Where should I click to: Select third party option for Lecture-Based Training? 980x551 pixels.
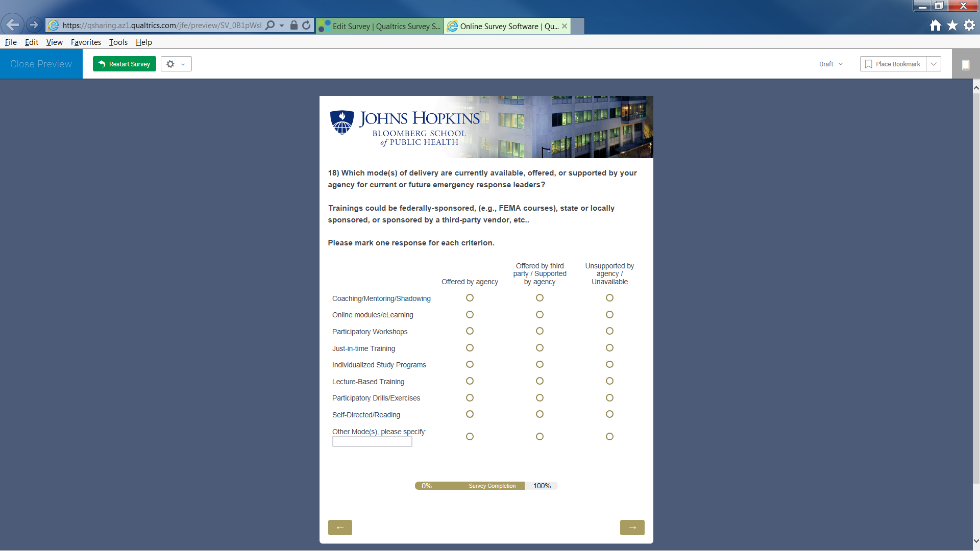tap(540, 381)
